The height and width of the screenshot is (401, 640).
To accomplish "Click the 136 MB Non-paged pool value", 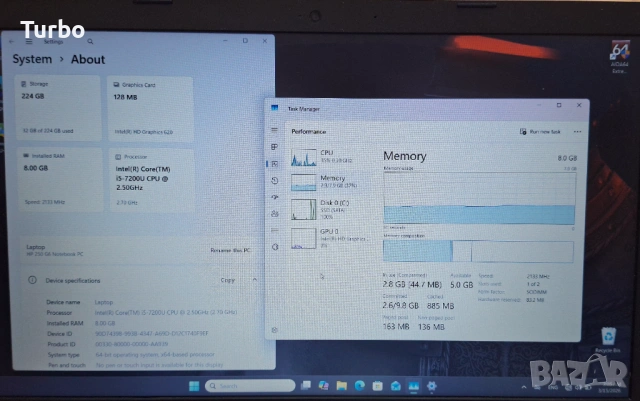I will click(x=431, y=327).
